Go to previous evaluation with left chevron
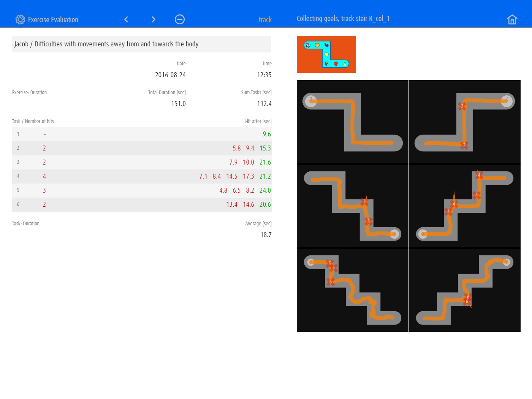Image resolution: width=532 pixels, height=399 pixels. click(x=126, y=19)
